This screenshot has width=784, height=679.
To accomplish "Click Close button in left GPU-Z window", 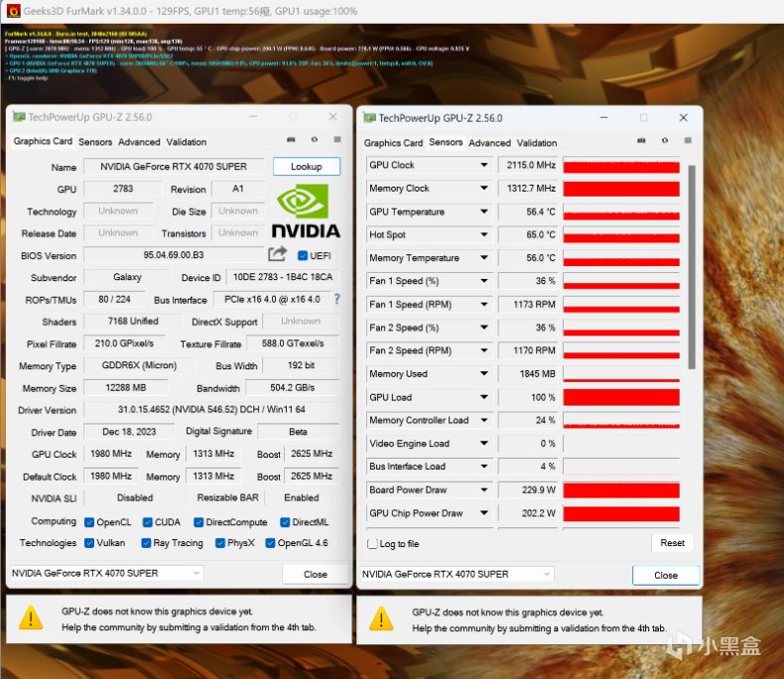I will 315,574.
